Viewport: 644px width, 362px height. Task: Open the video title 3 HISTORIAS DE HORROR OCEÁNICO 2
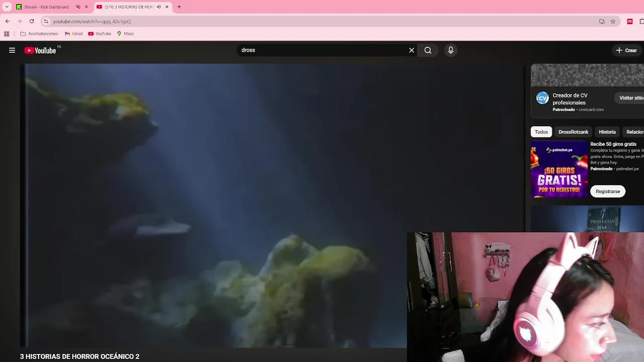tap(79, 356)
